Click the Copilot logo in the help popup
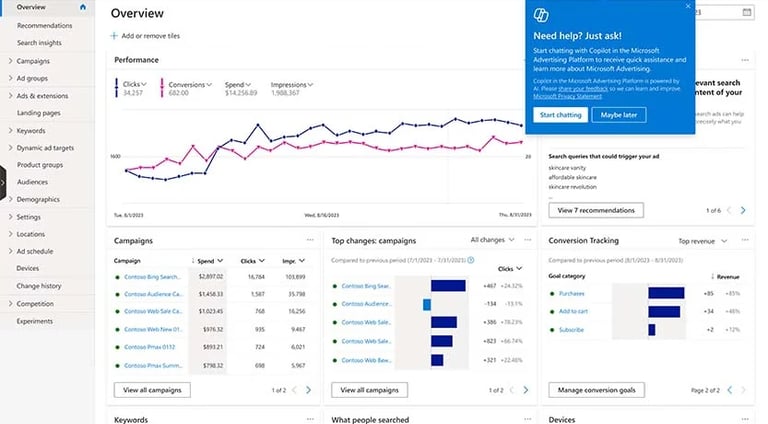The height and width of the screenshot is (424, 768). pyautogui.click(x=541, y=15)
